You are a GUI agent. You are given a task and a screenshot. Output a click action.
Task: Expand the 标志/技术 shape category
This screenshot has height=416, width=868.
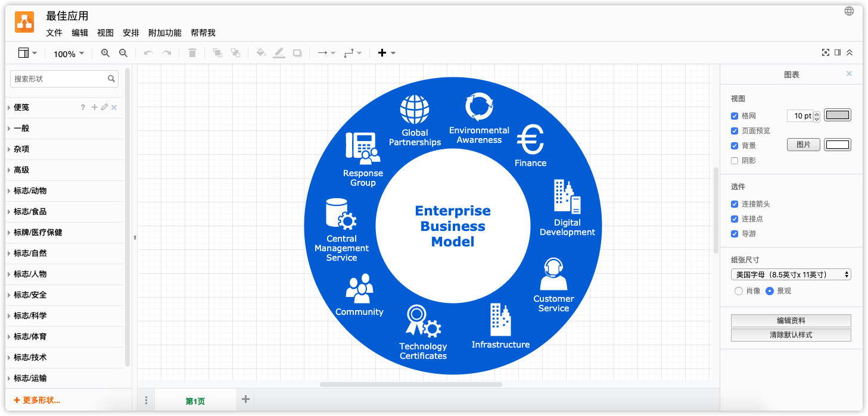point(64,357)
